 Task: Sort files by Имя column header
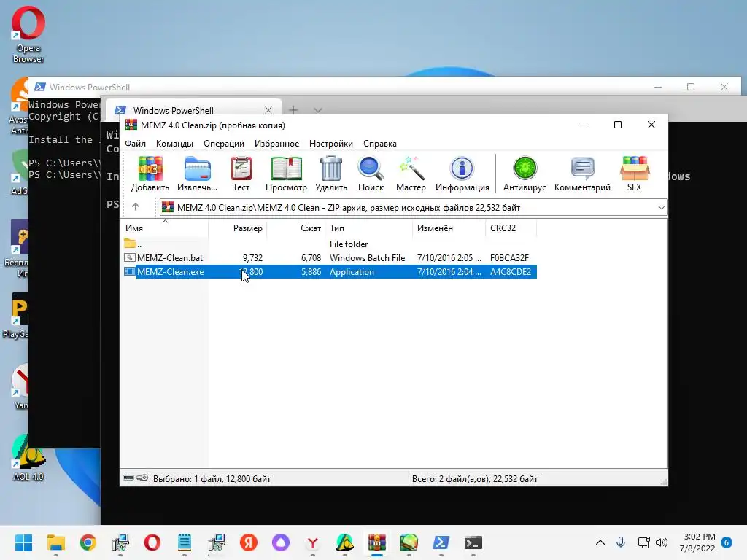tap(164, 228)
